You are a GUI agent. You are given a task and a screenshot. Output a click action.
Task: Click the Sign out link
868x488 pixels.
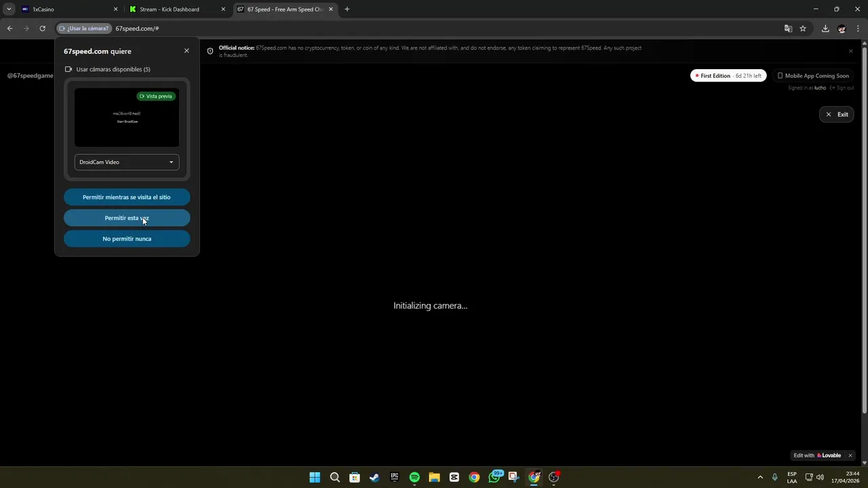point(842,88)
